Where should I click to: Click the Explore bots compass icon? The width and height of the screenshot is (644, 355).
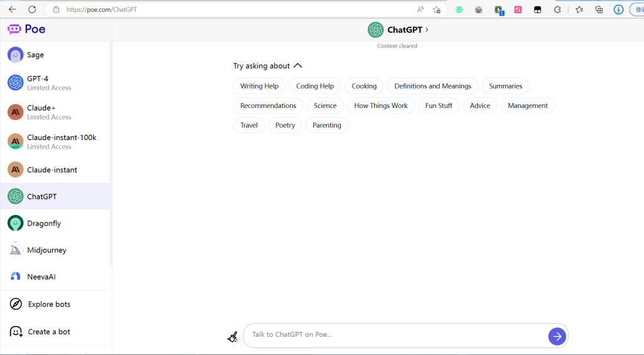tap(16, 304)
